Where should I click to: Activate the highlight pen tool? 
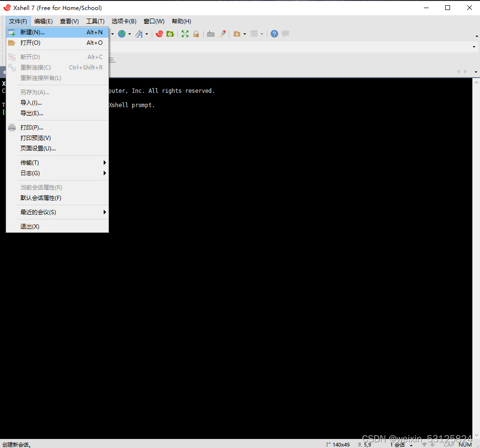tap(222, 34)
